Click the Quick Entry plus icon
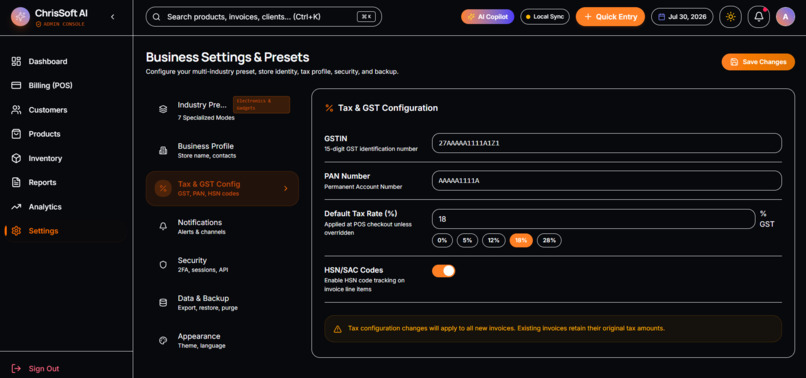This screenshot has height=378, width=806. (x=588, y=16)
